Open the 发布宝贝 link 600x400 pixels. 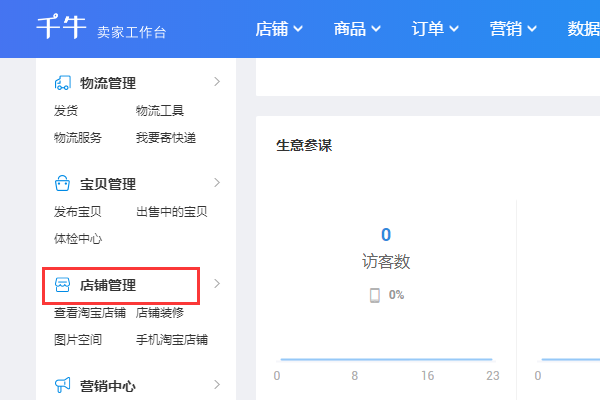[78, 212]
